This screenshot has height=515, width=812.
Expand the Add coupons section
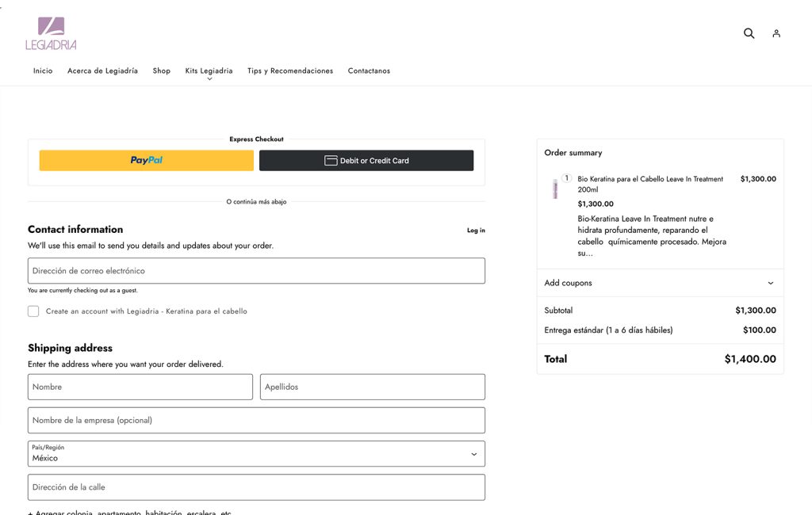(x=660, y=283)
